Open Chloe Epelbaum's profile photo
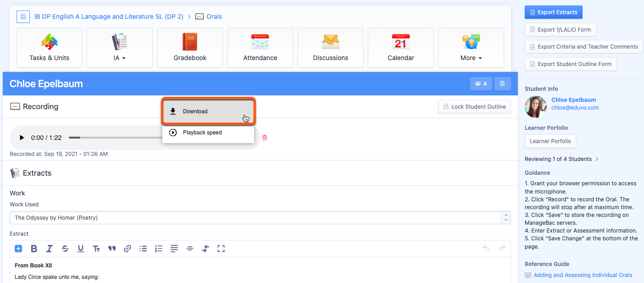Viewport: 644px width, 283px height. click(536, 107)
